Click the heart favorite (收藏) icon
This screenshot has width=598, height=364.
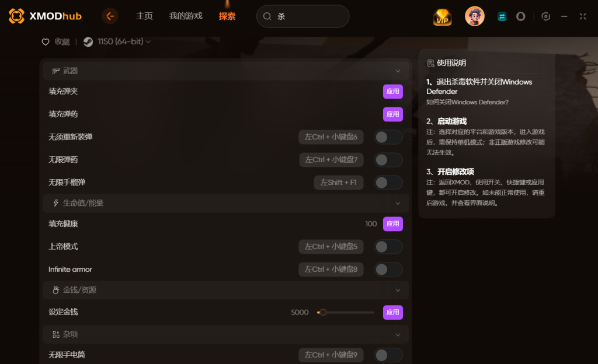pos(46,42)
